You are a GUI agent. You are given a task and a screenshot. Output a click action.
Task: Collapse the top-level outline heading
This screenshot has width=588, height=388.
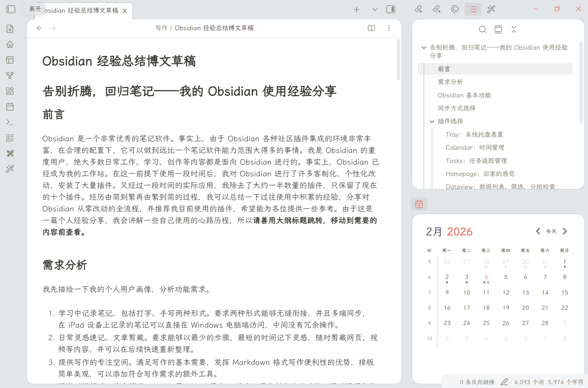424,48
